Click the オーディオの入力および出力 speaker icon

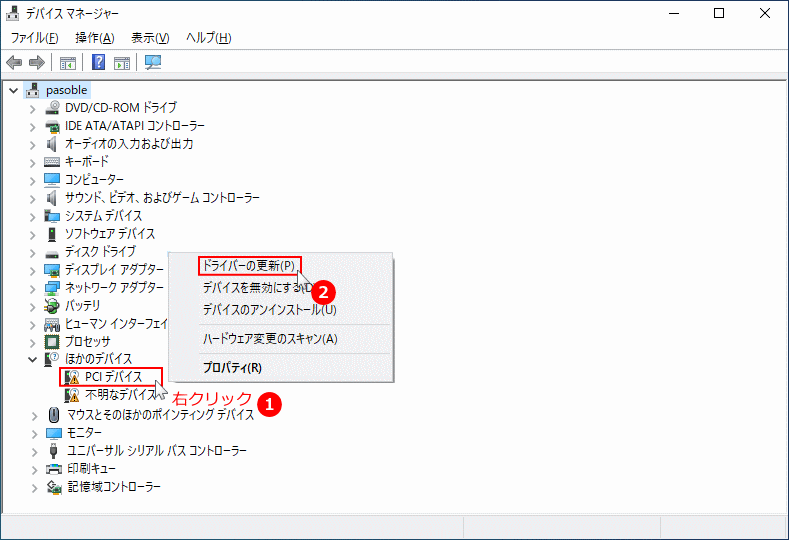pyautogui.click(x=52, y=143)
